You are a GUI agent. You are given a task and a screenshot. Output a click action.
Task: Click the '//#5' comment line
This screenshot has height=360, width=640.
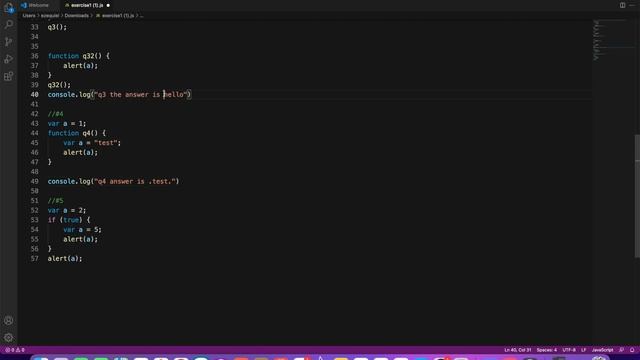pyautogui.click(x=56, y=201)
